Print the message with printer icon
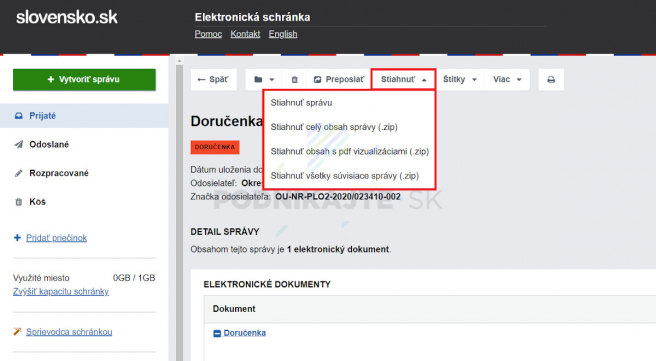Image resolution: width=656 pixels, height=361 pixels. click(x=551, y=79)
